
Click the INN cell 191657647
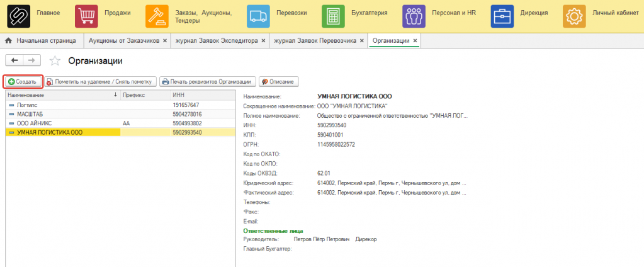coord(186,105)
